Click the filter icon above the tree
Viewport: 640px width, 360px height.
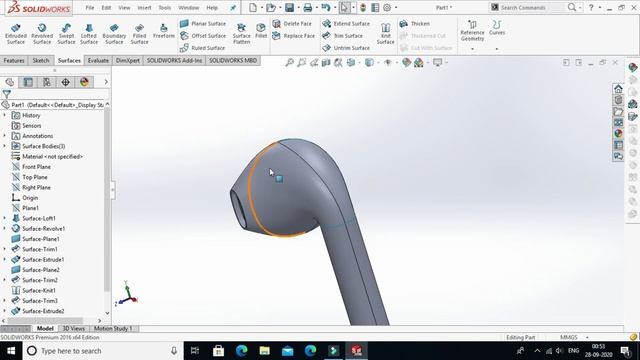coord(7,94)
